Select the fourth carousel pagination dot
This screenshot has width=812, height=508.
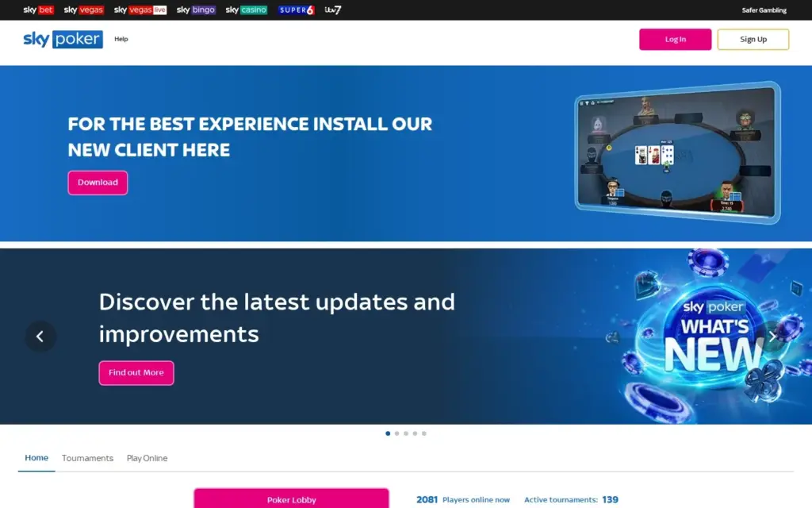click(415, 433)
